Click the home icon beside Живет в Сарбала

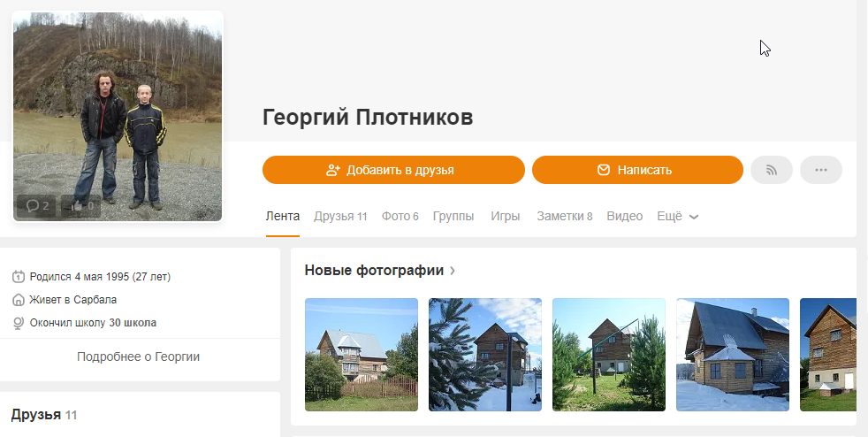pyautogui.click(x=19, y=300)
